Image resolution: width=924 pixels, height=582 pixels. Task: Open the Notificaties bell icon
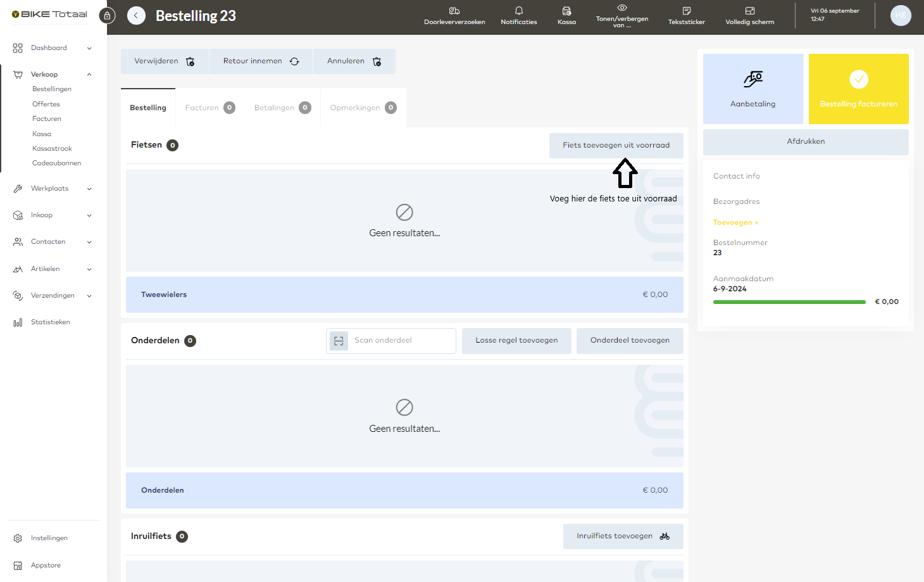[518, 16]
